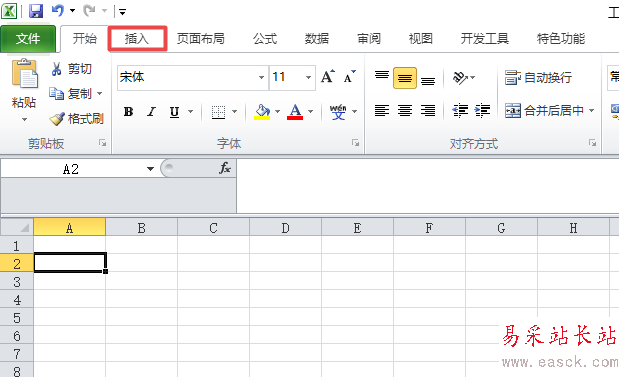Select the Format Painter brush
619x377 pixels.
click(57, 118)
